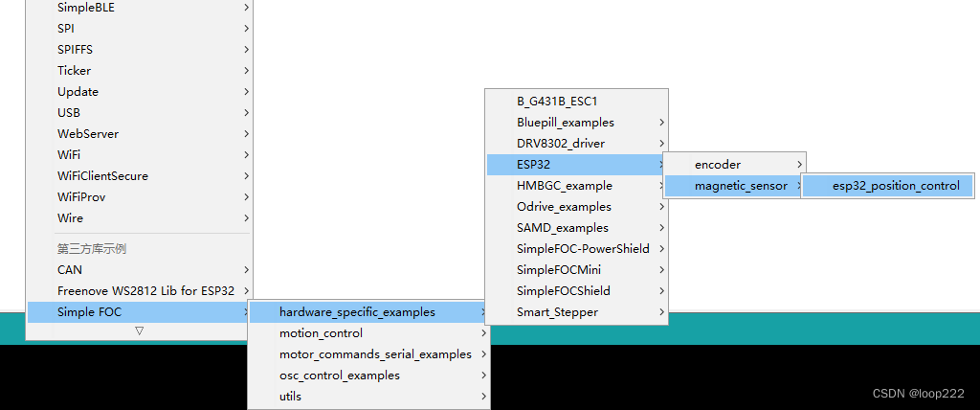
Task: Open the SPI examples submenu
Action: 139,28
